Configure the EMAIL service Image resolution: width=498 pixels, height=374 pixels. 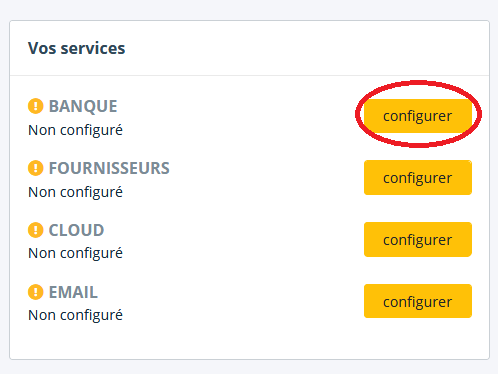418,301
